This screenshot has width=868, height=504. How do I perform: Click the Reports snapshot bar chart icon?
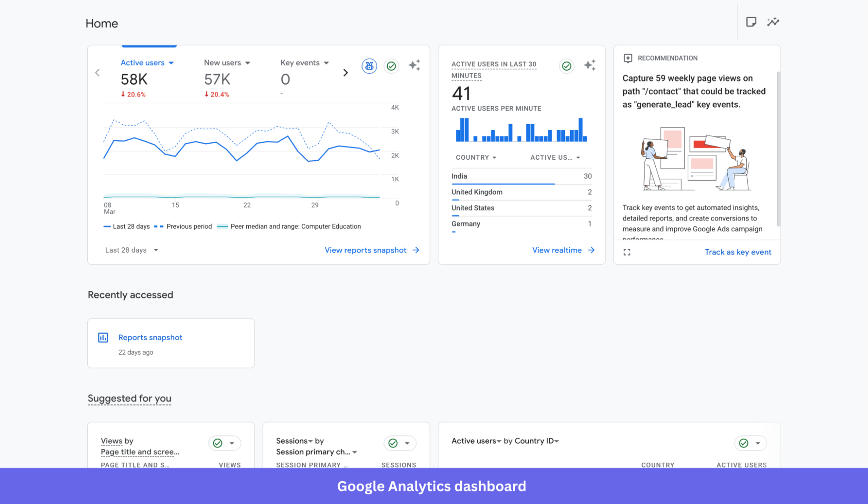point(103,337)
